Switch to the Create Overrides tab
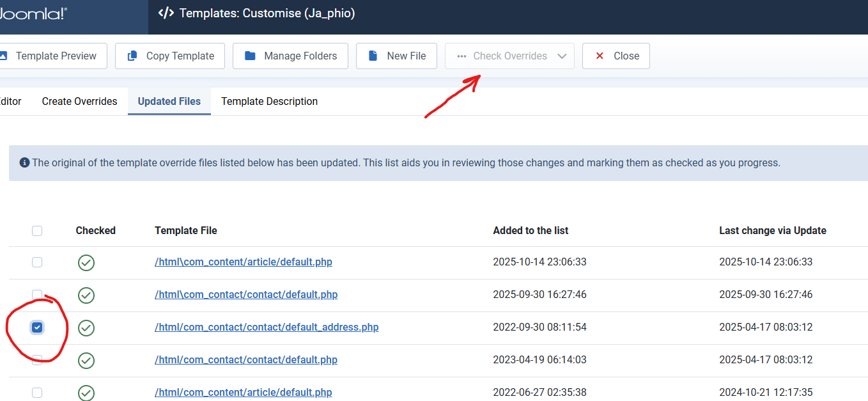The image size is (868, 401). [x=79, y=101]
